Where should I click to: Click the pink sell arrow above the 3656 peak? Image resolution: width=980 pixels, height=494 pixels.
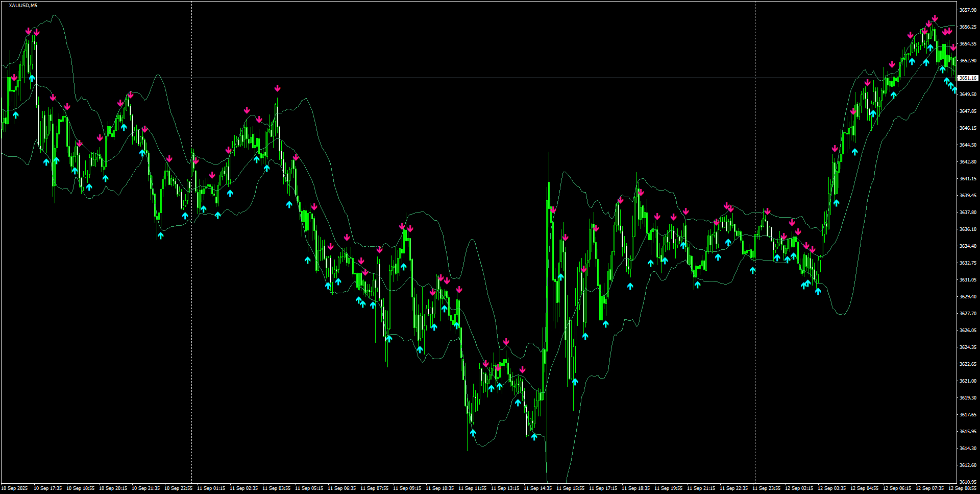935,18
